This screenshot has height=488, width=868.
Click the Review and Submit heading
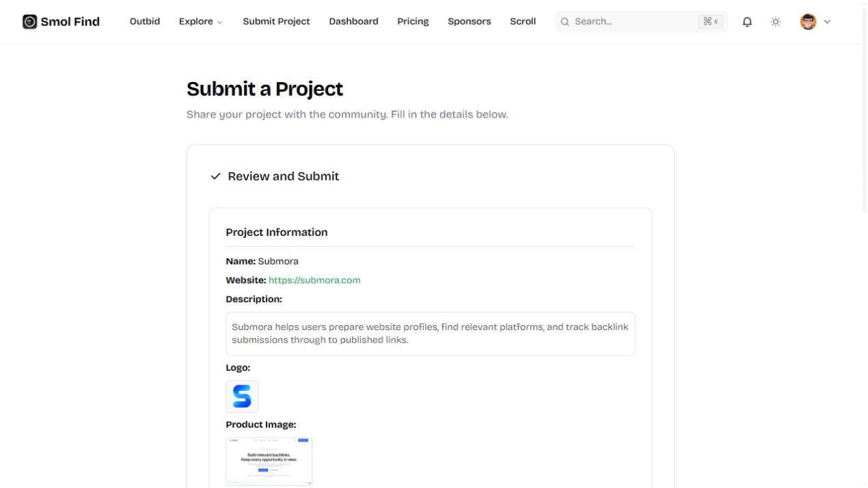283,176
